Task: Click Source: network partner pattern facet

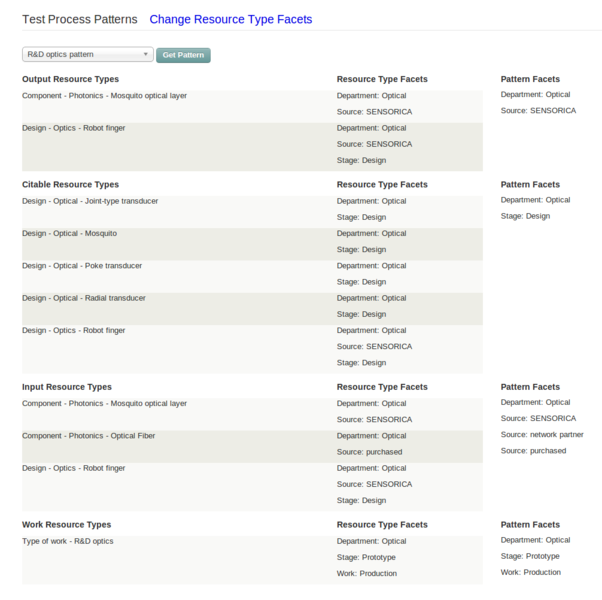Action: pos(542,435)
